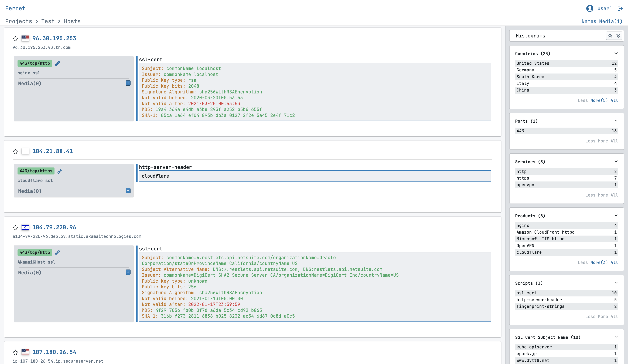This screenshot has width=628, height=364.
Task: Open link icon next to AkamaiGHost 443/tcp/http
Action: [x=58, y=253]
